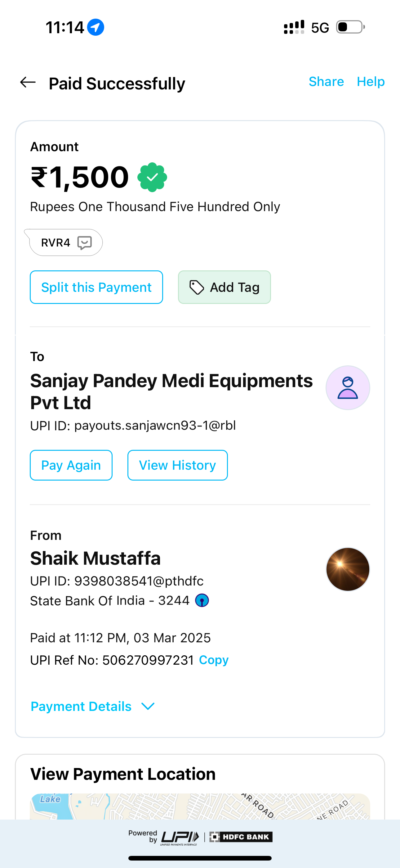Tap the HDFC Bank logo
Viewport: 400px width, 868px height.
pos(241,837)
